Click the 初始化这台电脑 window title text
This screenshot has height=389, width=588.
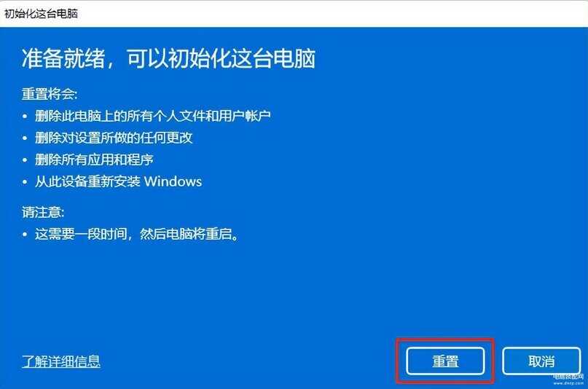coord(41,14)
